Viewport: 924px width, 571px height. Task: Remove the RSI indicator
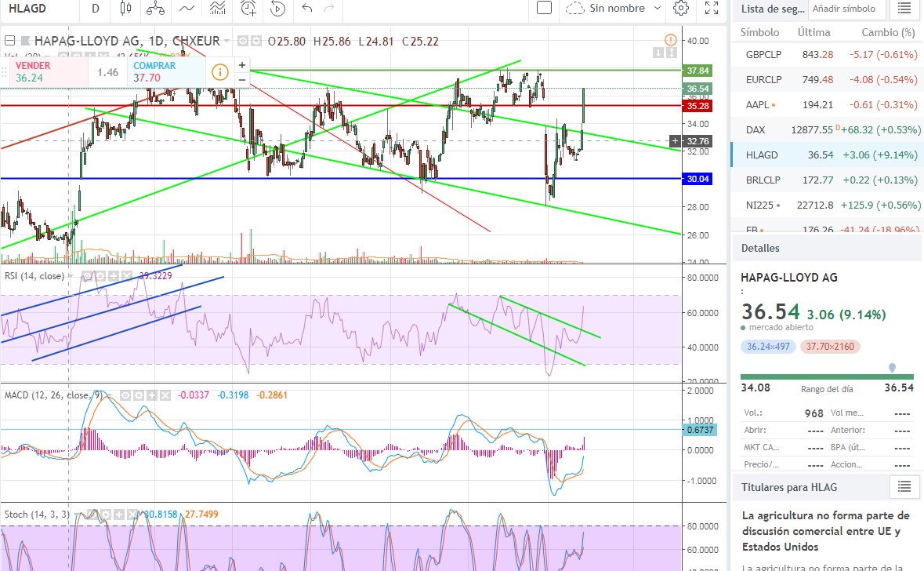pyautogui.click(x=127, y=275)
